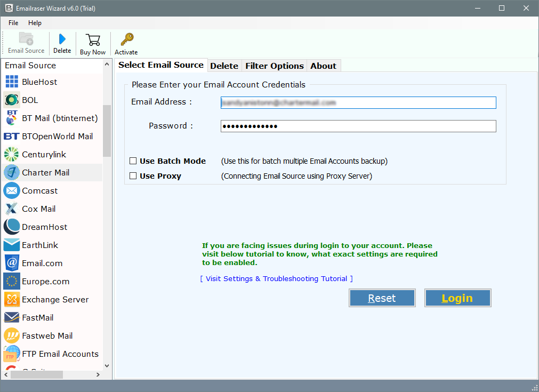Select the Comcast text label
The height and width of the screenshot is (392, 539).
(40, 191)
